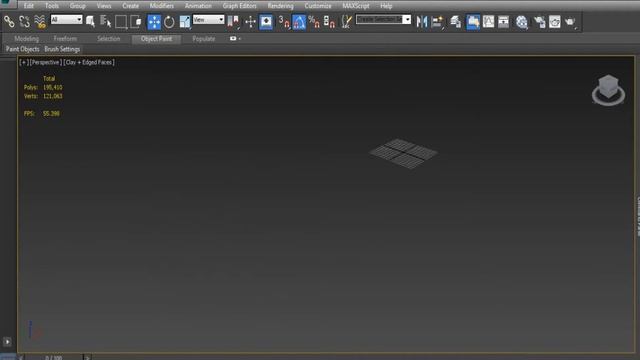Toggle Keyboard Shortcut Override icon

266,22
